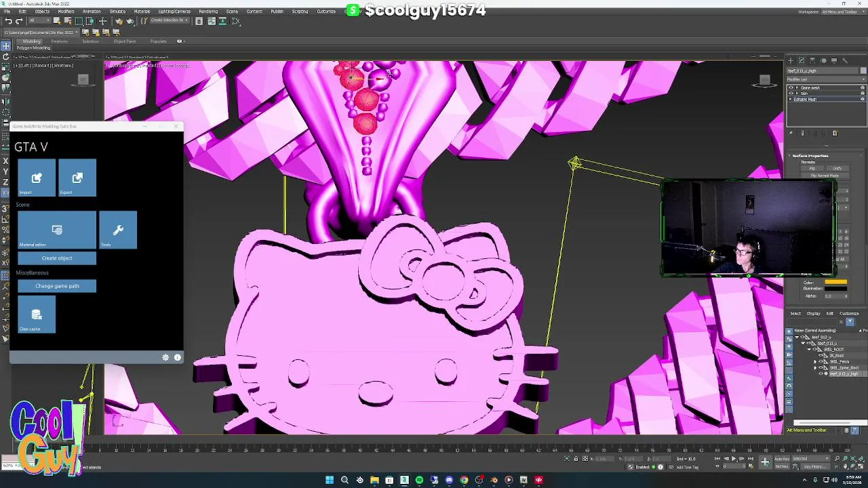Open Chrome in Windows taskbar

[464, 480]
